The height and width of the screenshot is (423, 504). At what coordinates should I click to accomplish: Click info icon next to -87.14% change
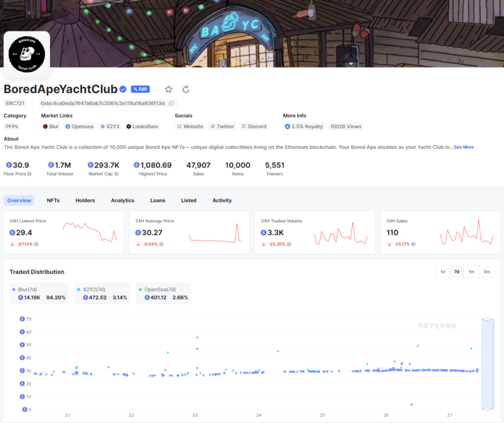[36, 244]
